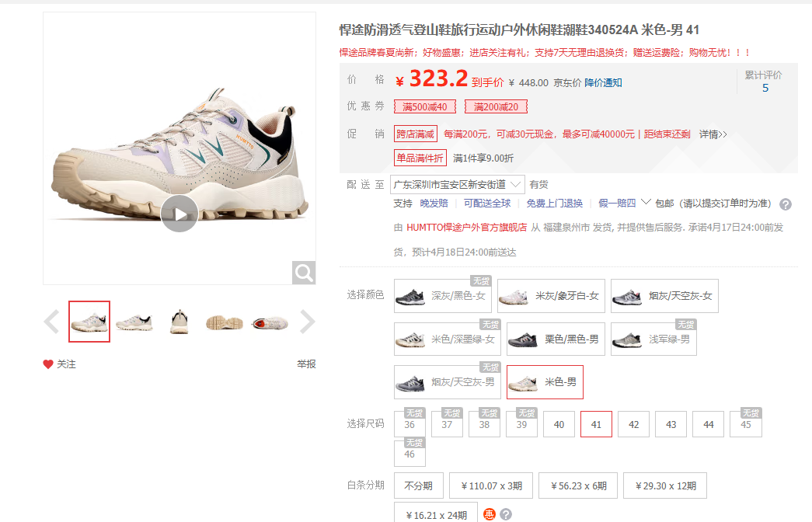Open HUMTTO悍途户外官方旗舰店 store link
Image resolution: width=812 pixels, height=522 pixels.
466,227
